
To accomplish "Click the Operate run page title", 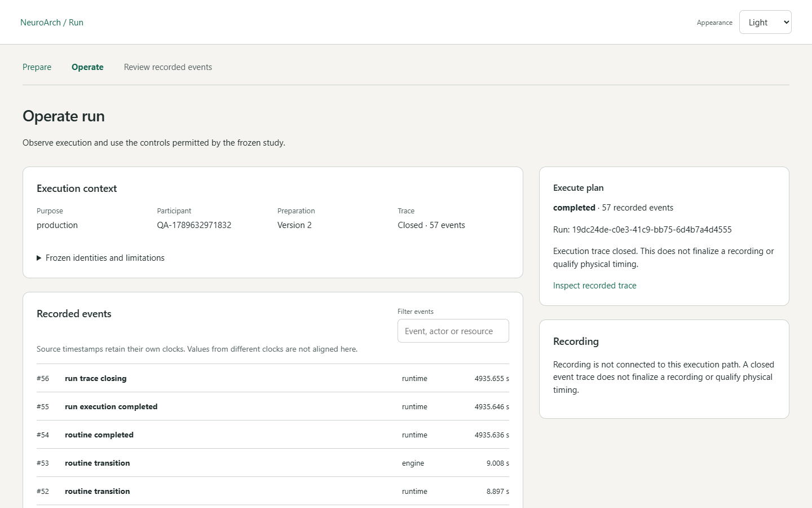I will (64, 116).
